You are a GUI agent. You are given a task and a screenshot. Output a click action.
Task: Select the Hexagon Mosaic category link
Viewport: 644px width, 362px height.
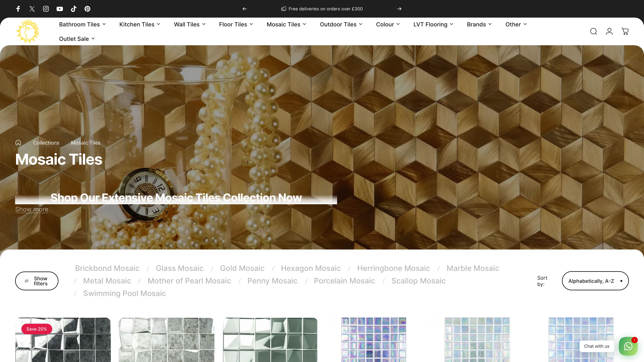coord(311,268)
